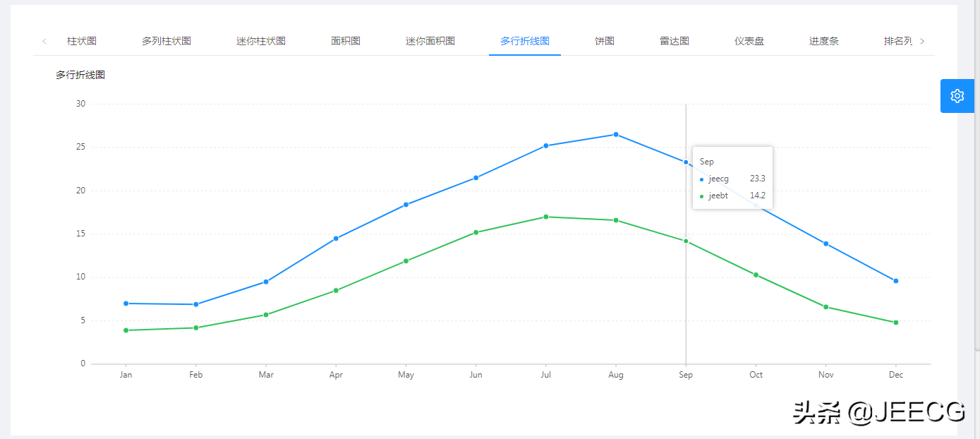
Task: Click the blue jeecg data point at Aug
Action: pos(616,135)
